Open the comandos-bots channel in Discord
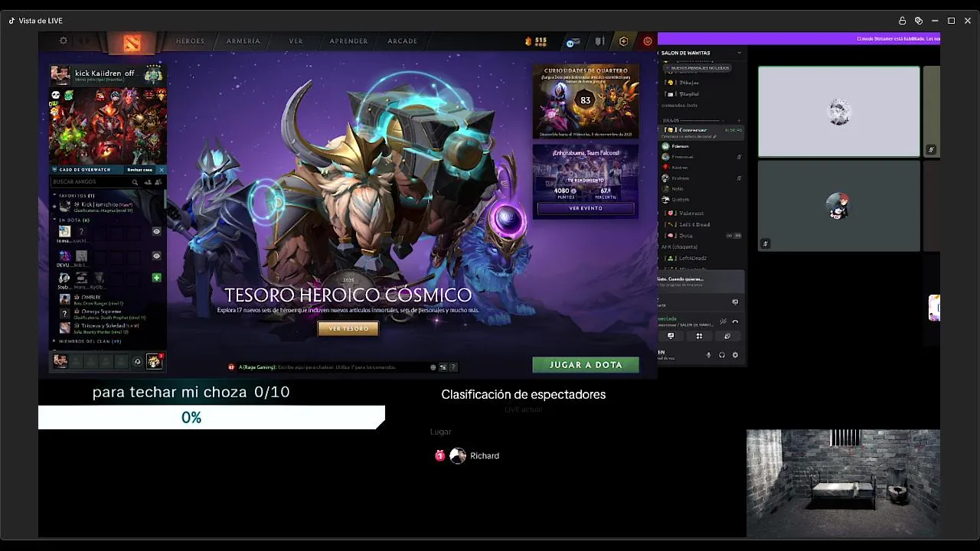The width and height of the screenshot is (980, 551). tap(681, 105)
